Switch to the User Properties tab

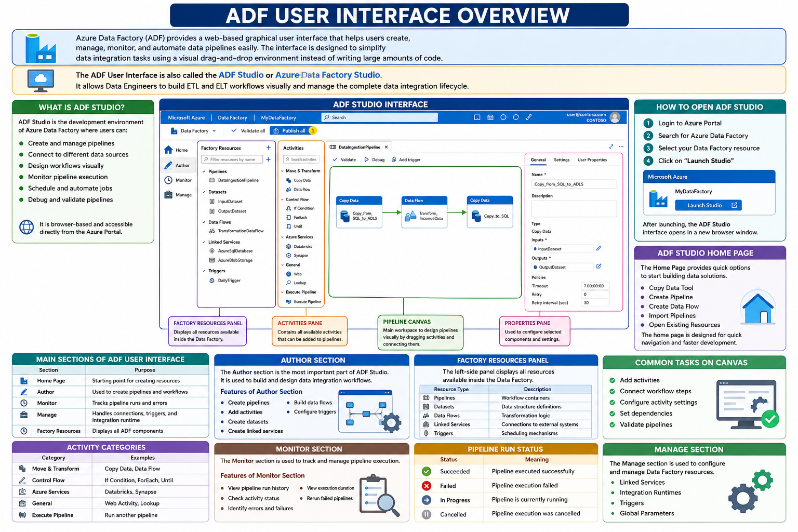[x=592, y=160]
